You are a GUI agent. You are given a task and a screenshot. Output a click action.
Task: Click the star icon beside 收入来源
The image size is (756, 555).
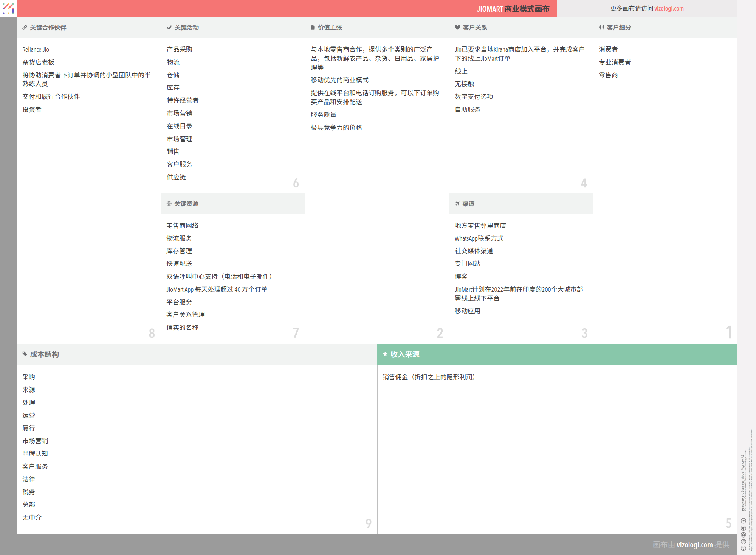tap(385, 354)
